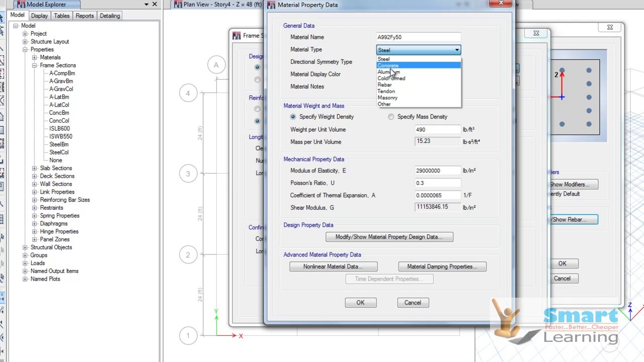Image resolution: width=644 pixels, height=362 pixels.
Task: Choose Aluminum from the material type list
Action: coord(419,72)
